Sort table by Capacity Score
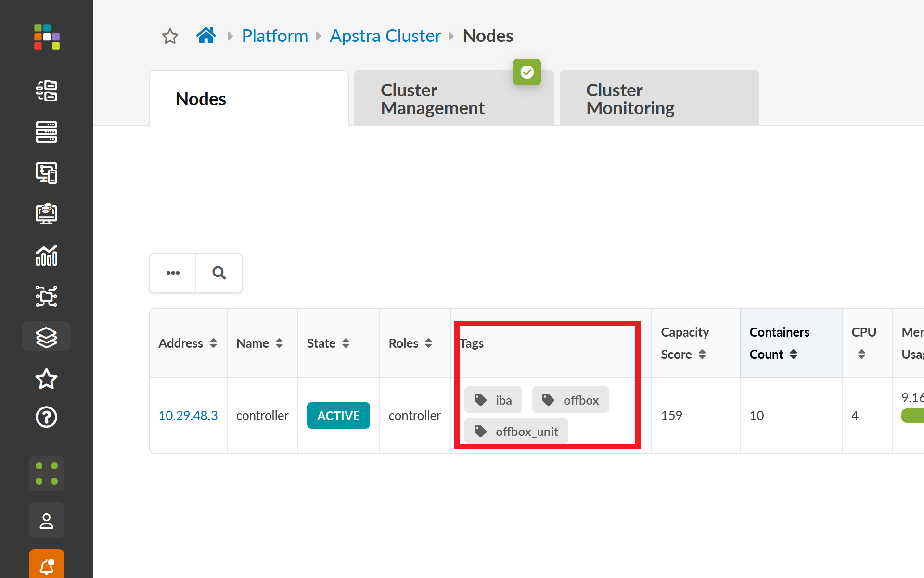924x578 pixels. click(x=702, y=355)
